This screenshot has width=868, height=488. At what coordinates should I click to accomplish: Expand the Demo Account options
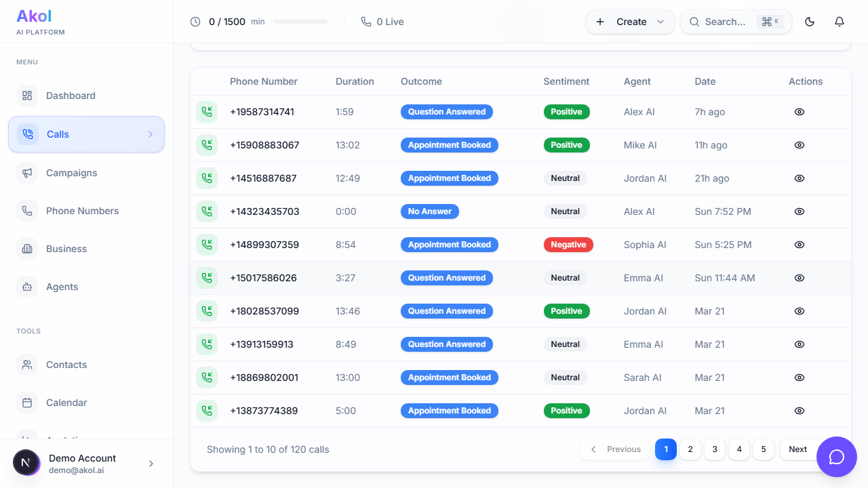151,463
